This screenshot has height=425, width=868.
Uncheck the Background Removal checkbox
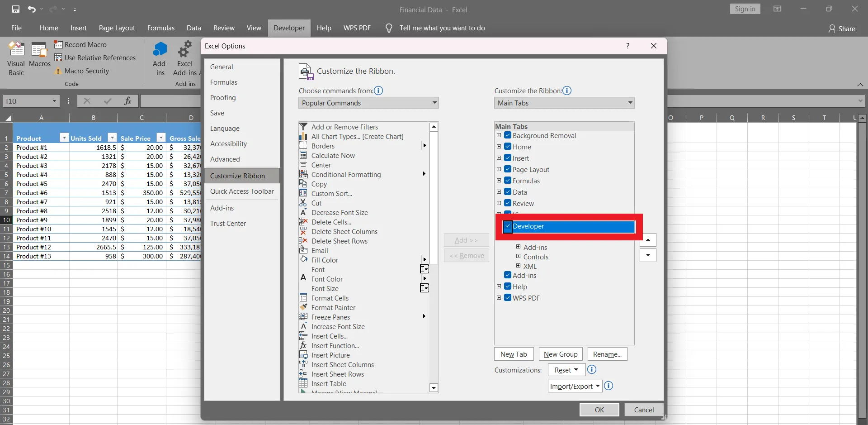(508, 135)
